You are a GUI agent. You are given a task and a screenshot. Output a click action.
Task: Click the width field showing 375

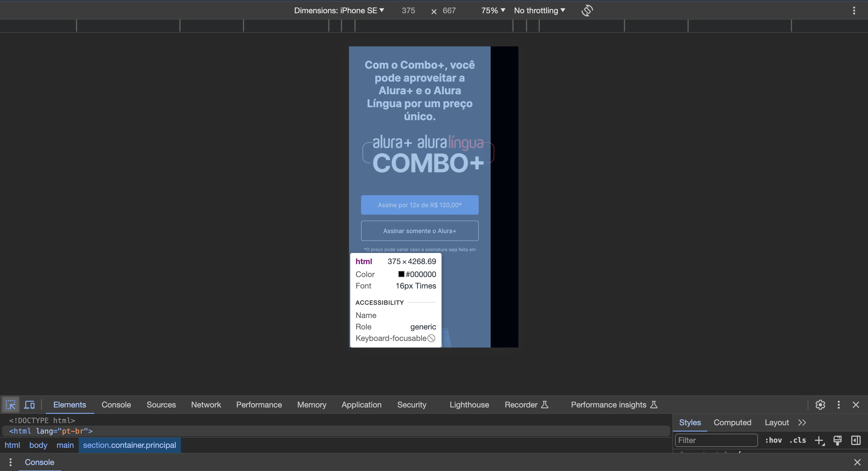tap(408, 11)
